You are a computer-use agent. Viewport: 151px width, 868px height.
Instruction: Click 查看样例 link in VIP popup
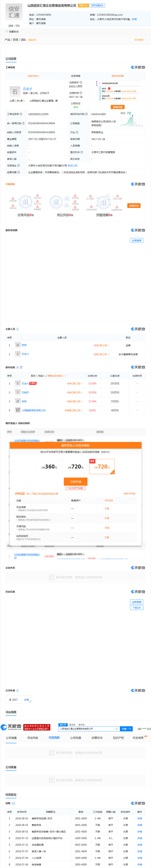click(x=106, y=452)
